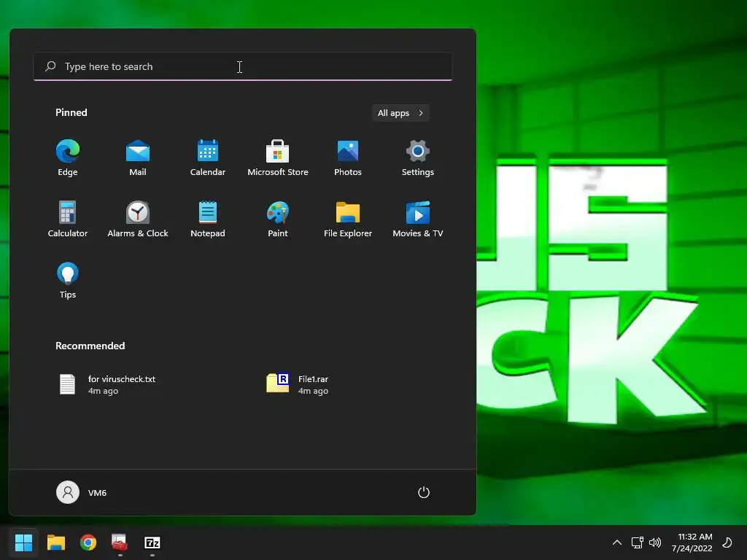Image resolution: width=747 pixels, height=560 pixels.
Task: Launch Alarms & Clock
Action: [138, 219]
